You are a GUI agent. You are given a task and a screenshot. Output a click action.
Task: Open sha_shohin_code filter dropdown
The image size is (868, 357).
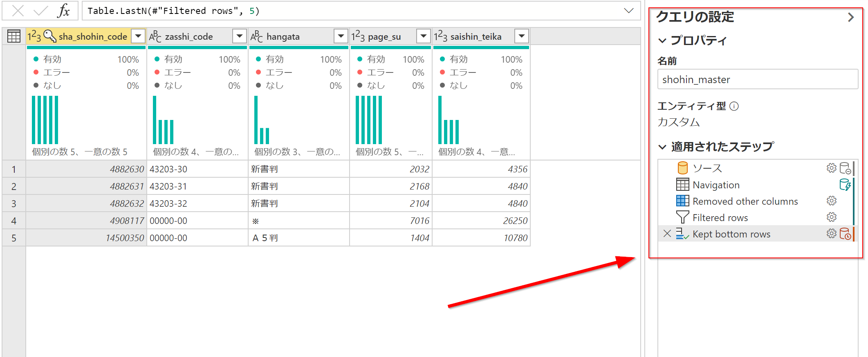coord(138,36)
